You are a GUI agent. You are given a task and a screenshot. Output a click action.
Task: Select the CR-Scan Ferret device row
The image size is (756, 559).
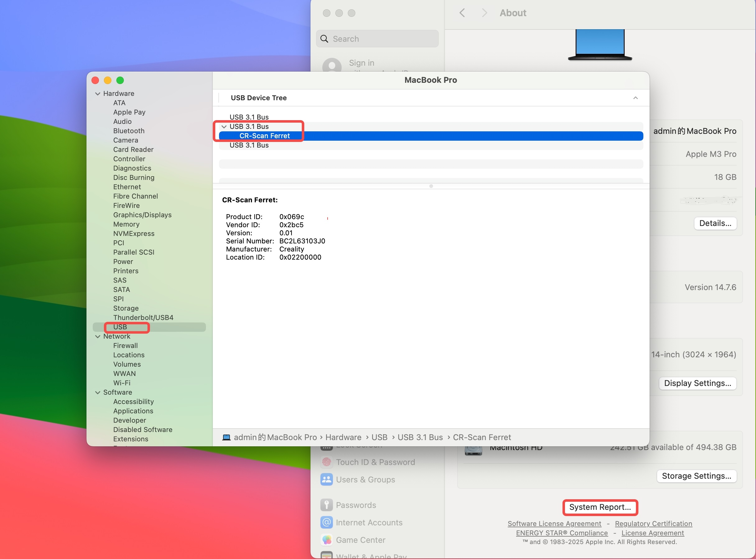pos(431,136)
